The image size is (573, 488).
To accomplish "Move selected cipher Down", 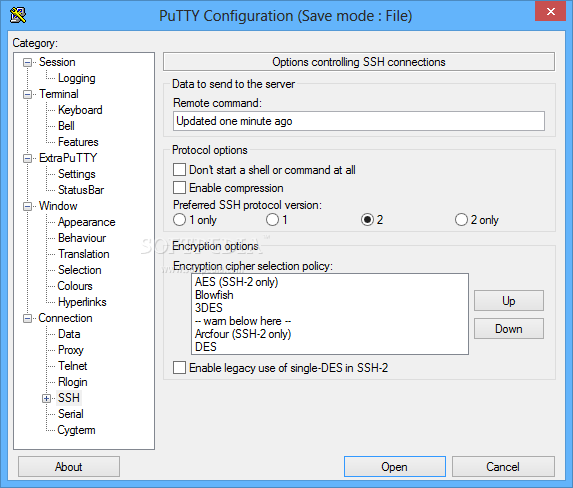I will click(509, 329).
